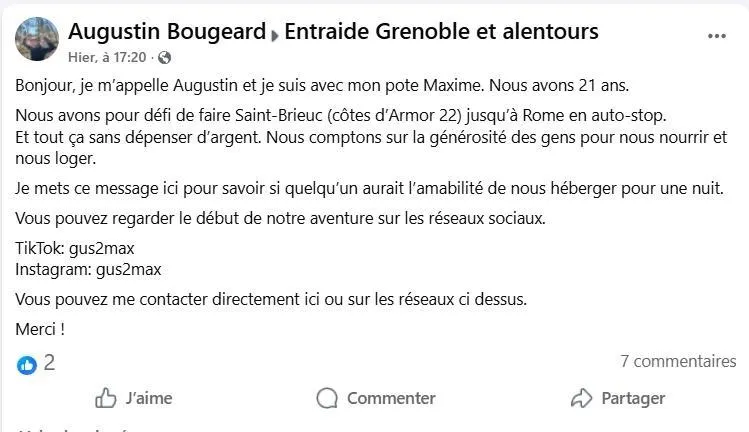Viewport: 749px width, 432px height.
Task: Click the triangle arrow between author and group
Action: 276,34
